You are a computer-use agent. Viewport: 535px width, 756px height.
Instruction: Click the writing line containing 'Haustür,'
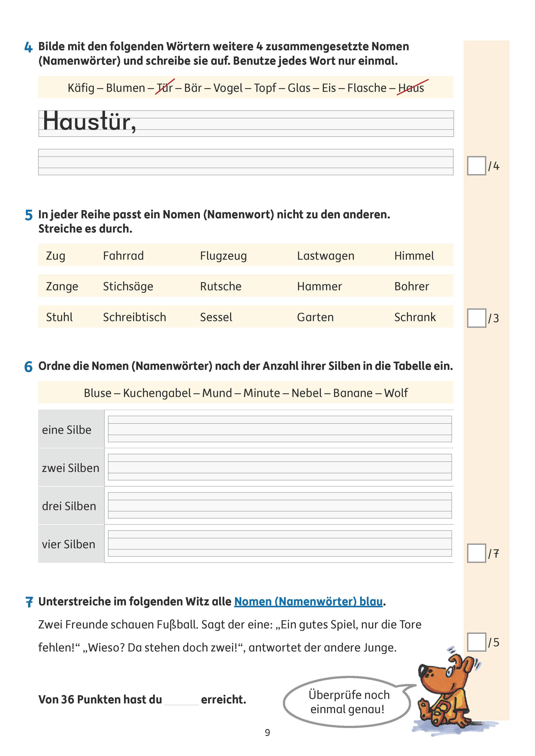coord(246,123)
